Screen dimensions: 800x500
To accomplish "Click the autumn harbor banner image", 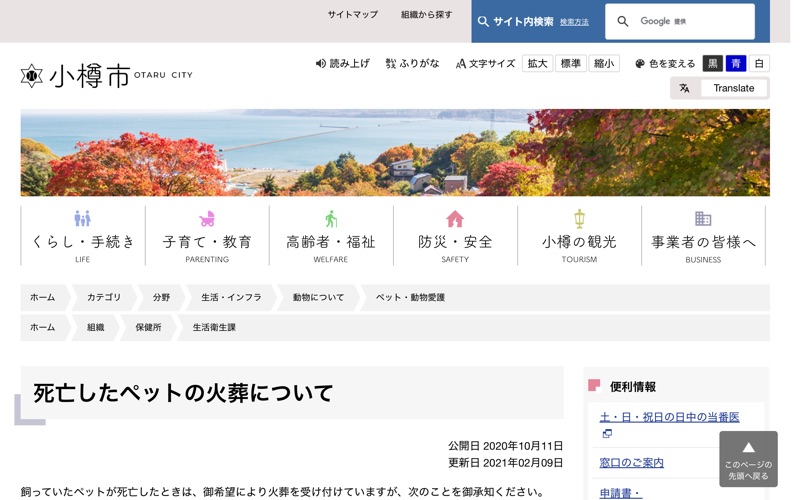I will click(x=395, y=153).
